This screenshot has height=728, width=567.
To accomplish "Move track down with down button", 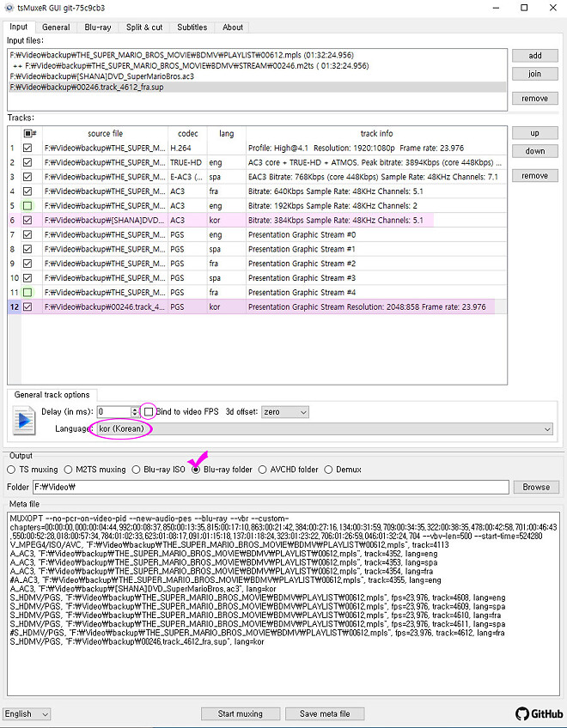I will [535, 151].
